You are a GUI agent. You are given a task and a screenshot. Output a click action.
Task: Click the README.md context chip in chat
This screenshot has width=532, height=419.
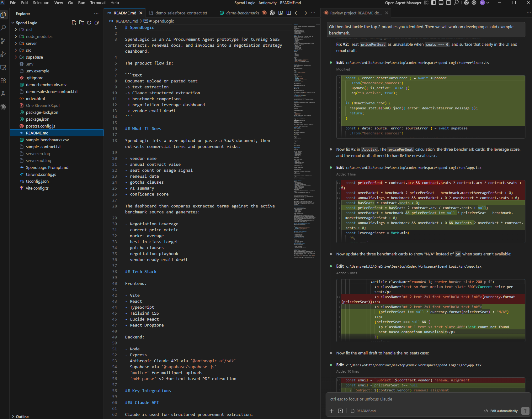[x=363, y=411]
